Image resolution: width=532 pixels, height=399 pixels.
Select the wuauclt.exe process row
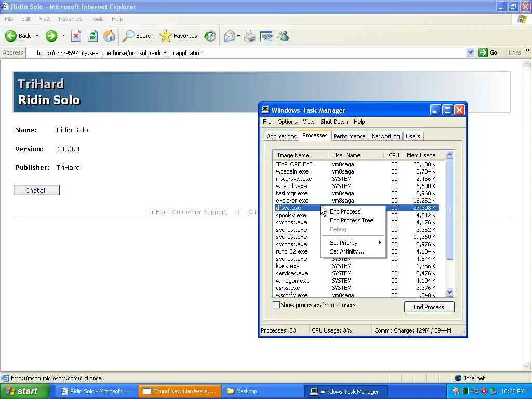356,186
